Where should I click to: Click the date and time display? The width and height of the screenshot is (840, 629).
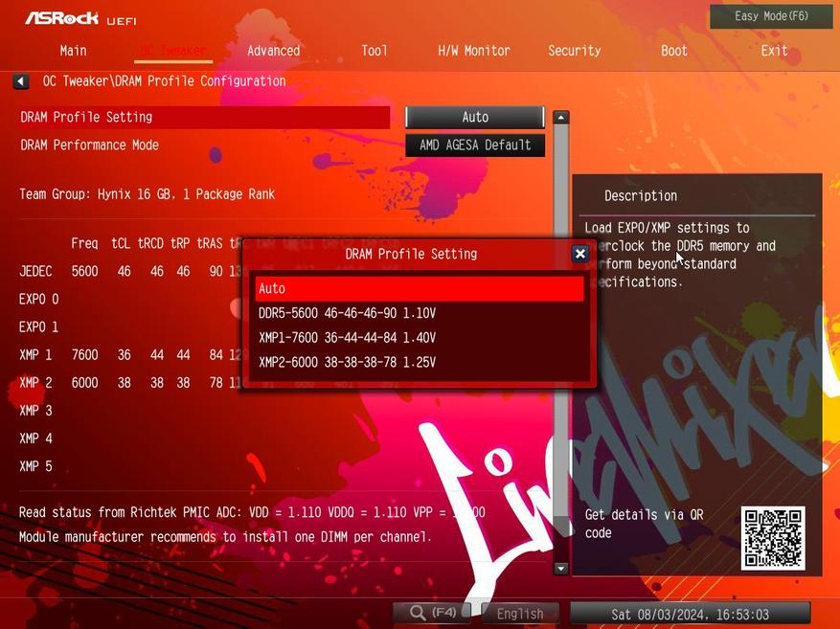pos(690,614)
